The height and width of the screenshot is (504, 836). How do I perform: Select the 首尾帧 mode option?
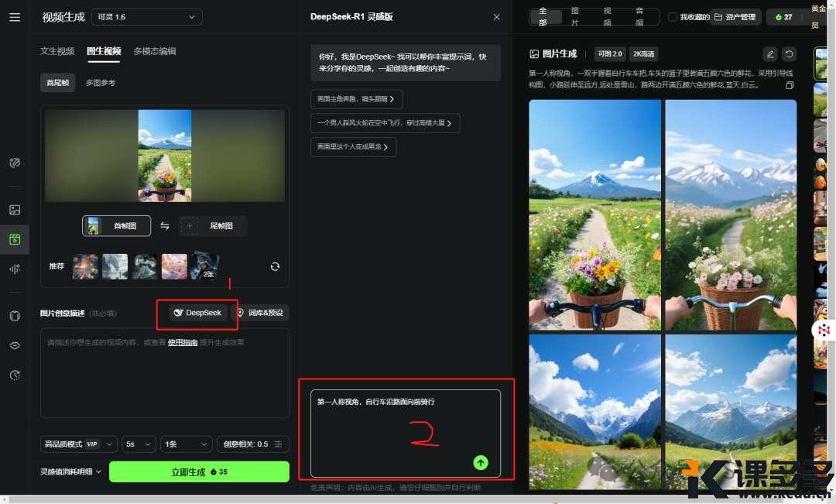tap(58, 83)
